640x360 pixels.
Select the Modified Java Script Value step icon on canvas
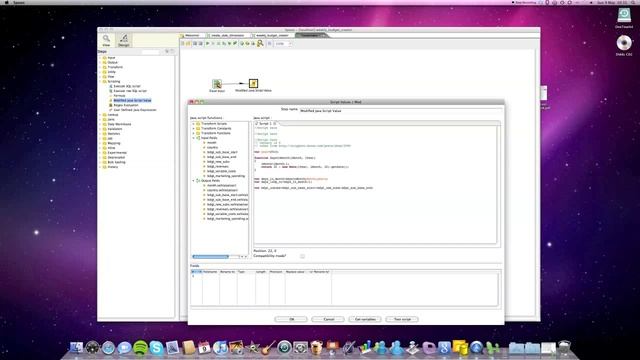click(x=253, y=83)
